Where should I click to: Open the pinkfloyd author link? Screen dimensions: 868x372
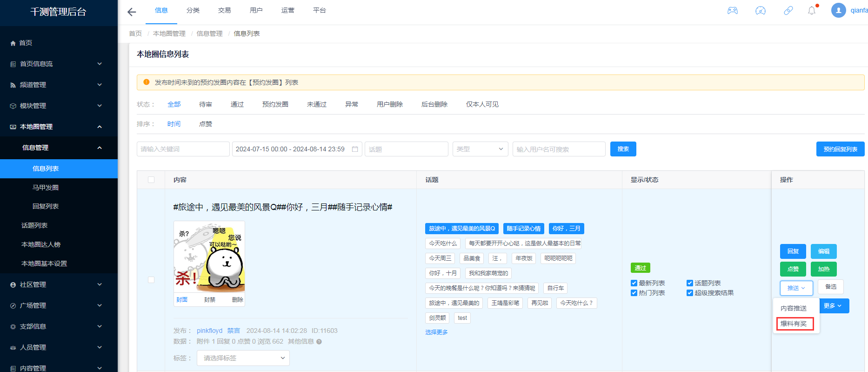coord(209,331)
